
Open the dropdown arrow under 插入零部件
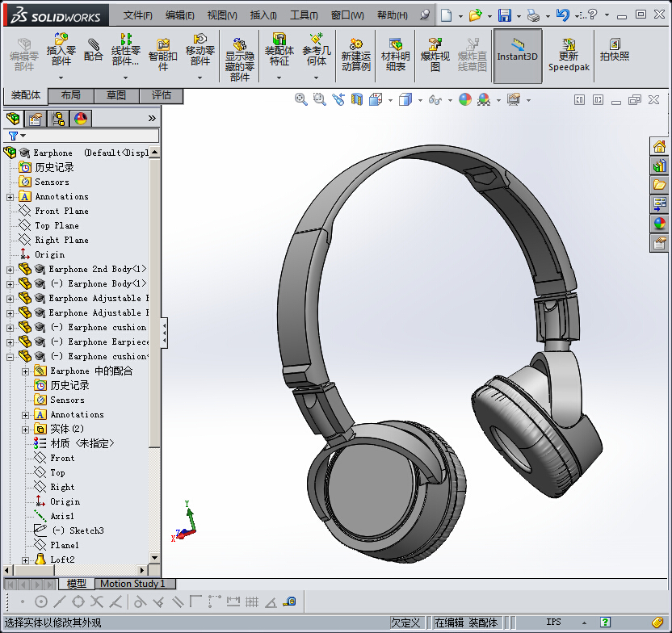pos(61,78)
